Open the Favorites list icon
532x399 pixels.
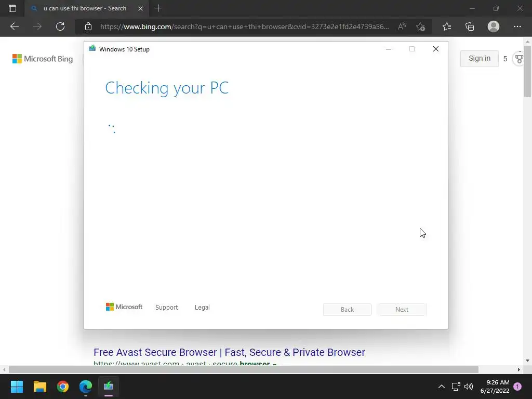(447, 26)
